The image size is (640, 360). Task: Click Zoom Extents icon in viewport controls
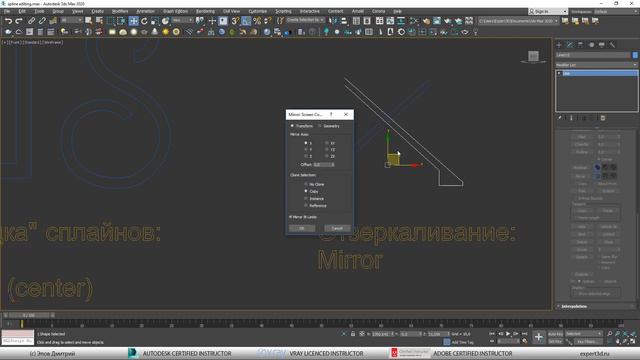point(625,334)
